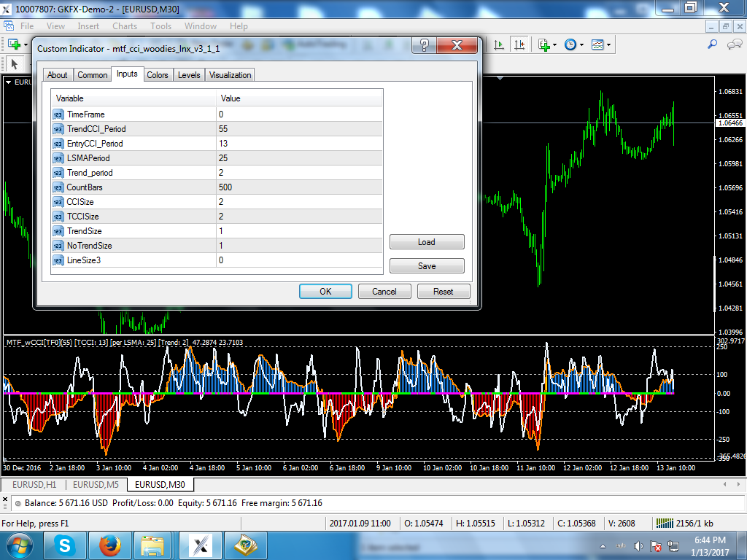Click the New Chart toolbar icon
747x560 pixels.
[x=14, y=44]
